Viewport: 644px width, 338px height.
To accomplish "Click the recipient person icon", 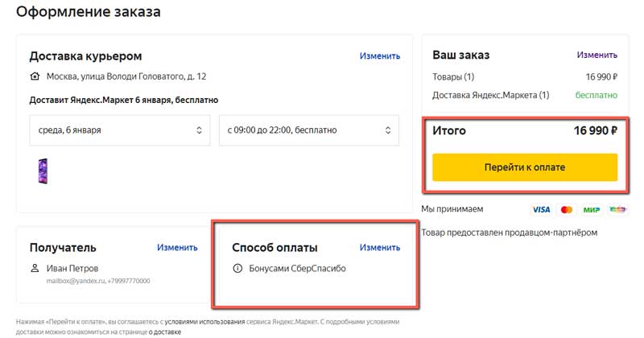I will click(35, 268).
